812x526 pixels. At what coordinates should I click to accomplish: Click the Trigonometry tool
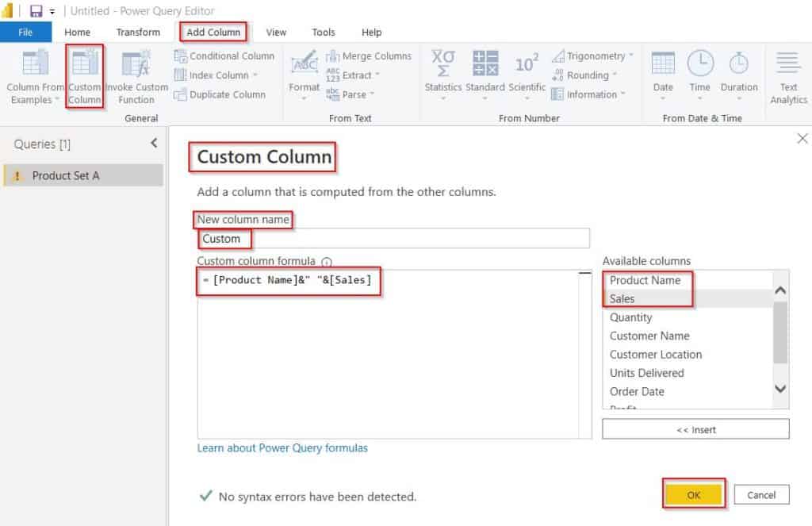coord(592,56)
